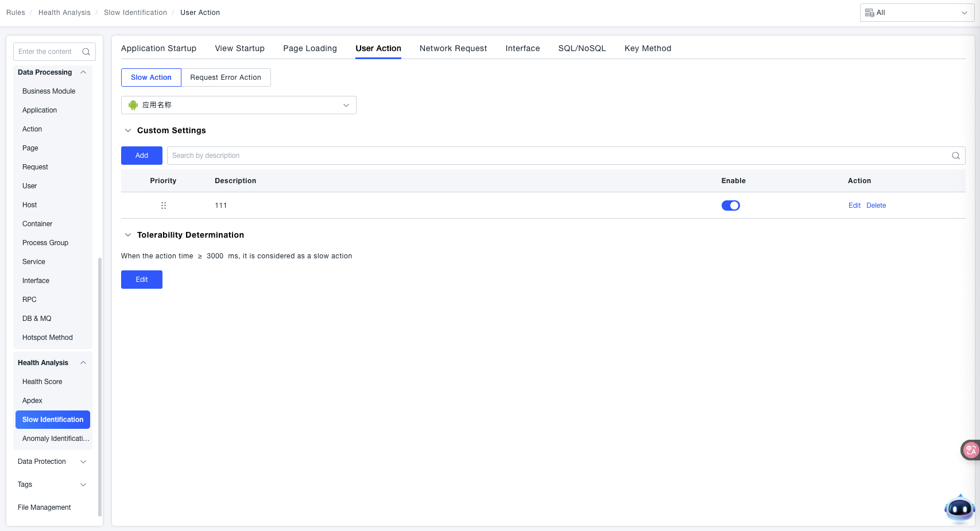Click the description search magnifier icon
This screenshot has height=531, width=980.
955,156
